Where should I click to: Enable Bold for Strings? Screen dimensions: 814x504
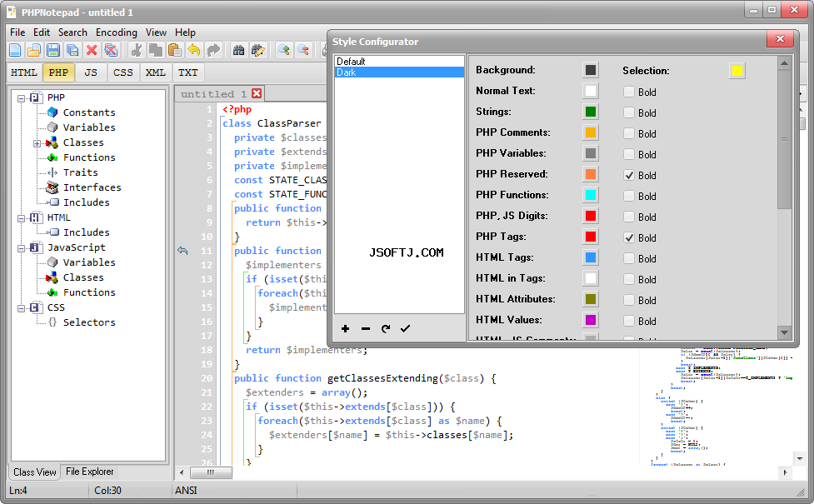click(x=629, y=112)
